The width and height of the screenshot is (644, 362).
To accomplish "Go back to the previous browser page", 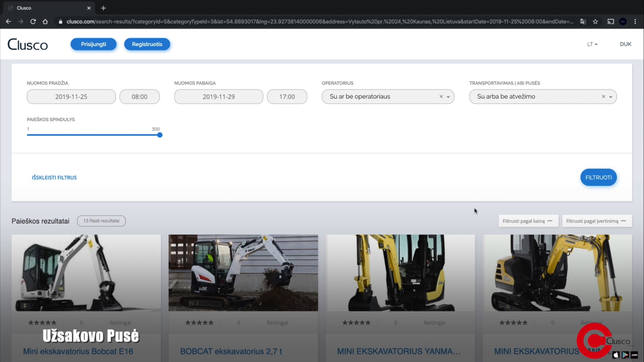I will coord(8,22).
